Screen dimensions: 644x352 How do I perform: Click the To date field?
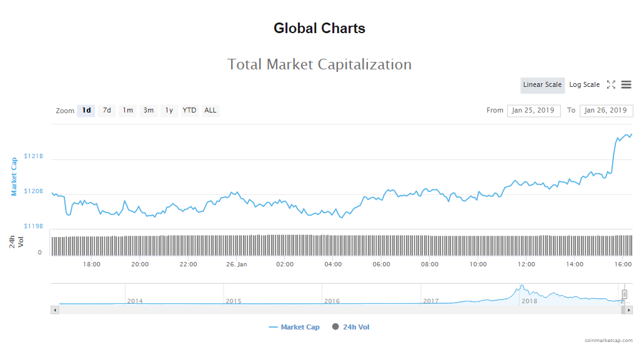coord(606,111)
